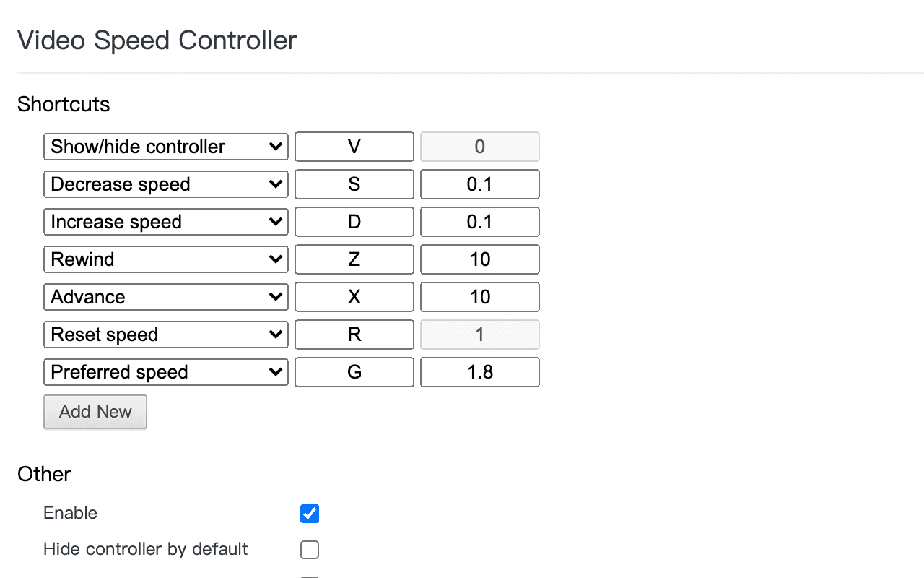Screen dimensions: 924x578
Task: Open the Reset speed action dropdown
Action: pyautogui.click(x=165, y=335)
